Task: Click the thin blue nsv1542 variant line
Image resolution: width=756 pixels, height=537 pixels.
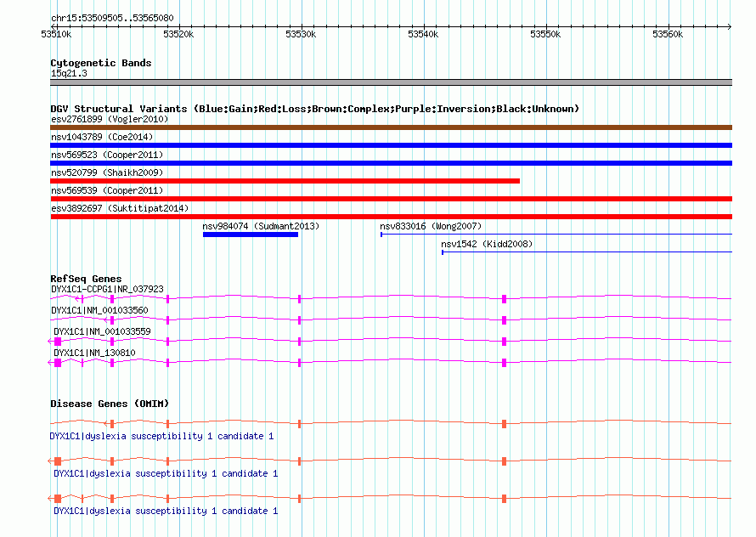Action: pyautogui.click(x=587, y=252)
